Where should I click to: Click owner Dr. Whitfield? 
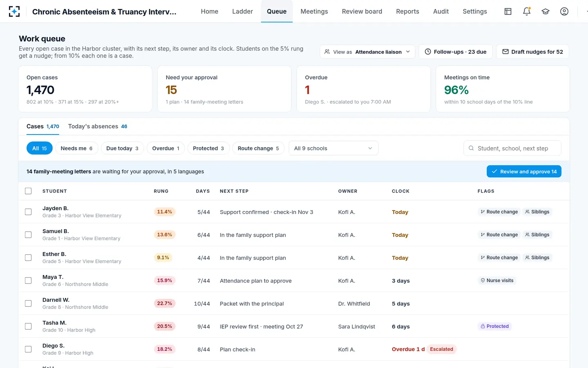click(354, 303)
